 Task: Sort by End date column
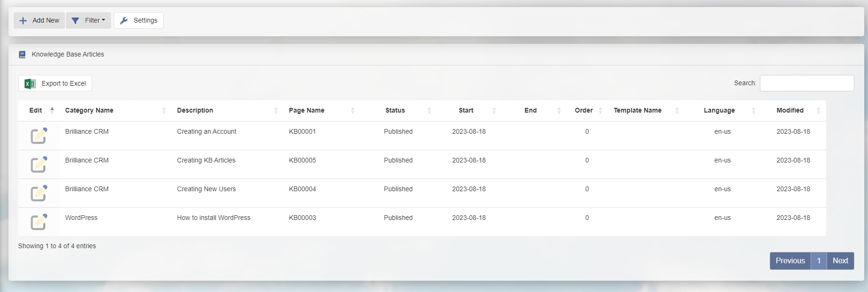(534, 110)
